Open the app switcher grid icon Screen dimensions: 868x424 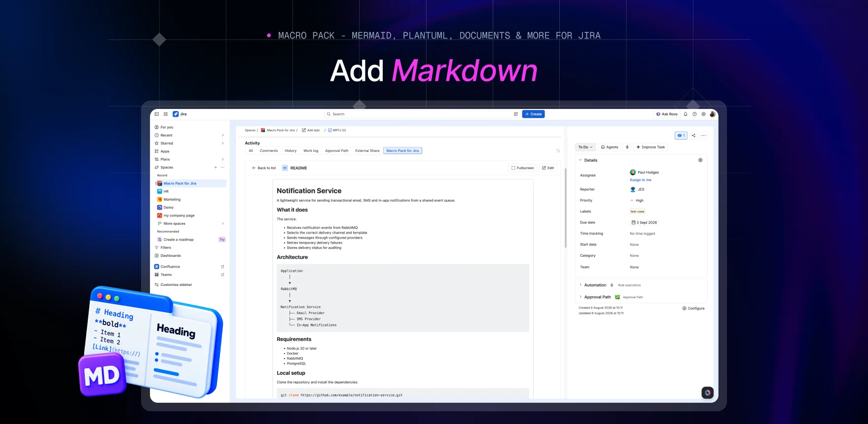tap(166, 114)
